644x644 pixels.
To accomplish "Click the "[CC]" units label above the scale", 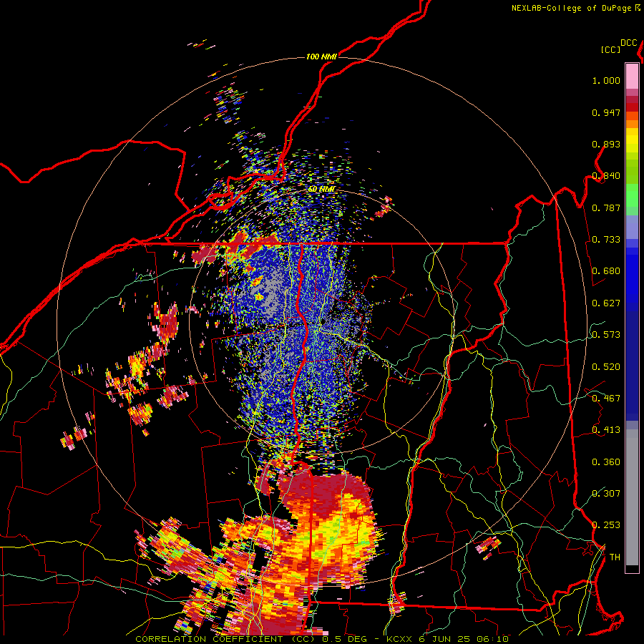I will tap(610, 49).
